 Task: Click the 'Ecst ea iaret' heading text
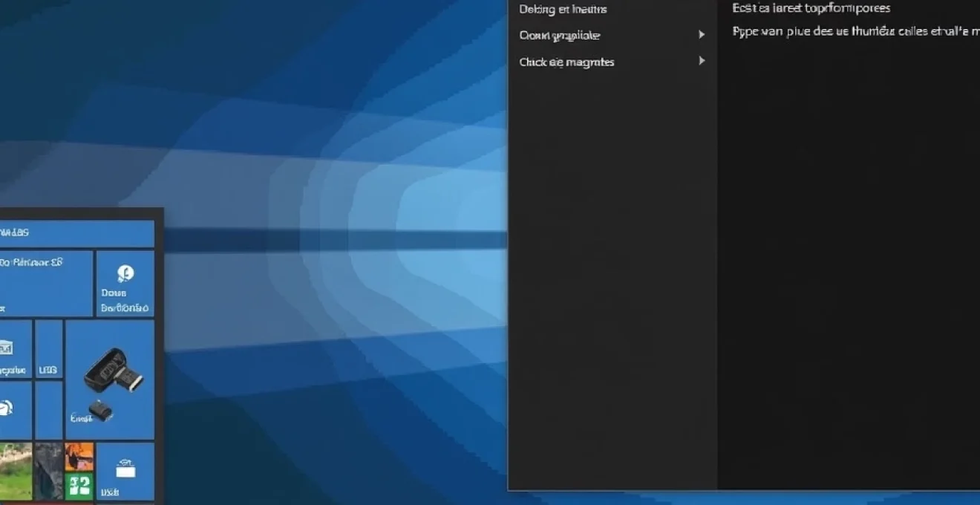(811, 8)
